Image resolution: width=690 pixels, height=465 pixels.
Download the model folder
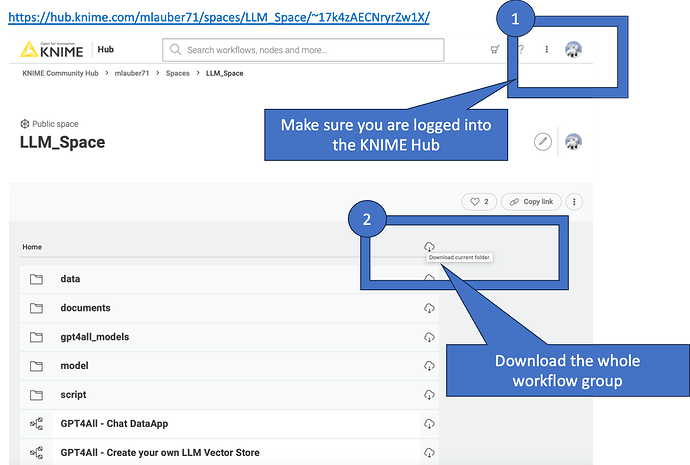tap(429, 366)
